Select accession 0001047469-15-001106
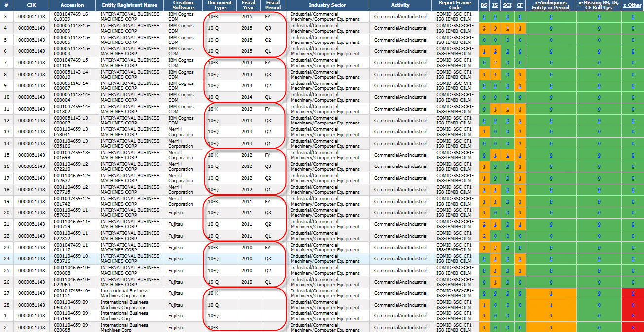 coord(72,63)
